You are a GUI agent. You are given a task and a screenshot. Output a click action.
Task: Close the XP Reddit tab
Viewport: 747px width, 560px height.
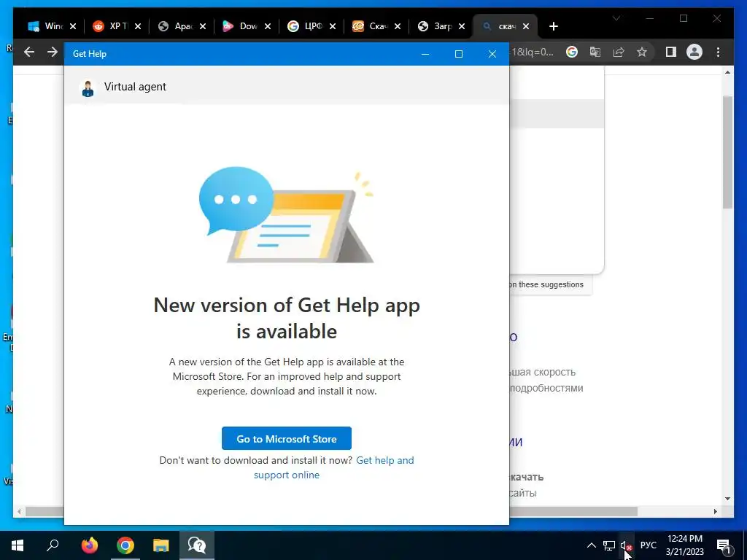138,26
